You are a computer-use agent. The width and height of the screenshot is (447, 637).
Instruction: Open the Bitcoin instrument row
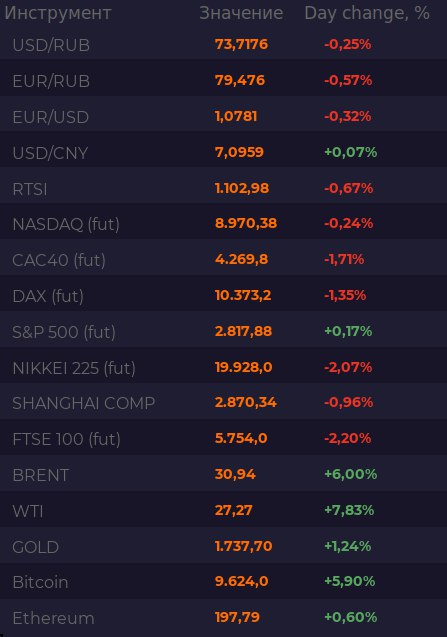coord(224,582)
